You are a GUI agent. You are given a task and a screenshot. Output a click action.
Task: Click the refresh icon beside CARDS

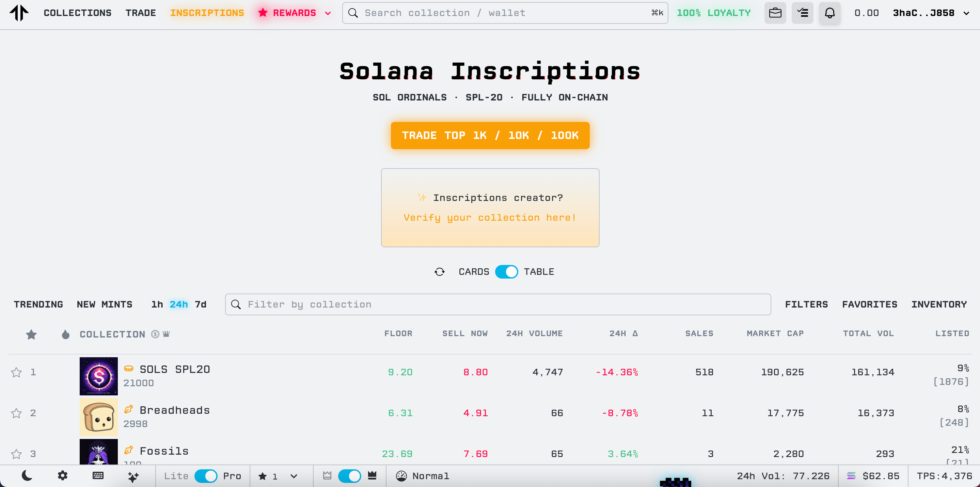439,272
